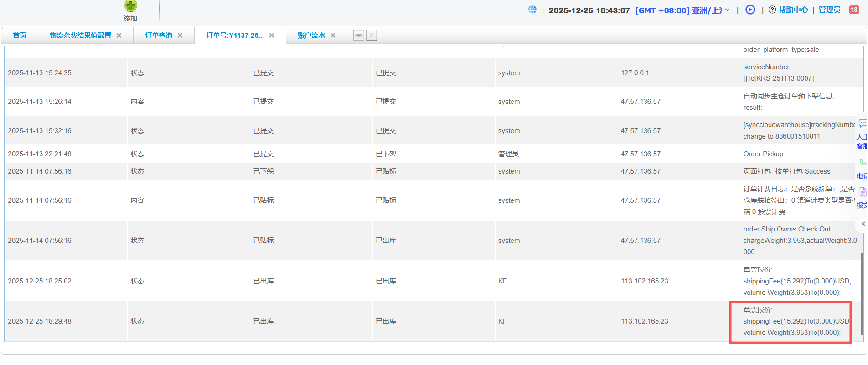Click the vertical scrollbar of the log table
Screen dimensions: 868x365
click(862, 294)
